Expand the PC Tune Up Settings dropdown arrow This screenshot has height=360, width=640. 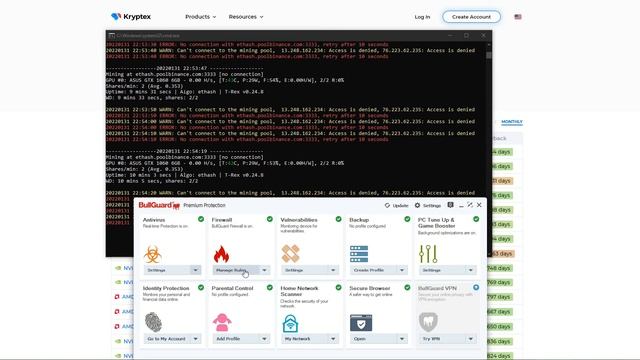[x=471, y=270]
